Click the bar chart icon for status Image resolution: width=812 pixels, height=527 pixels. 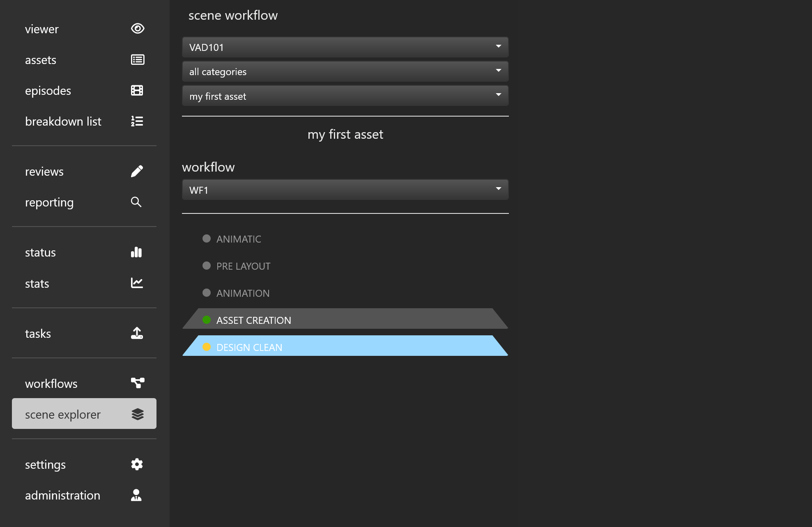(136, 252)
